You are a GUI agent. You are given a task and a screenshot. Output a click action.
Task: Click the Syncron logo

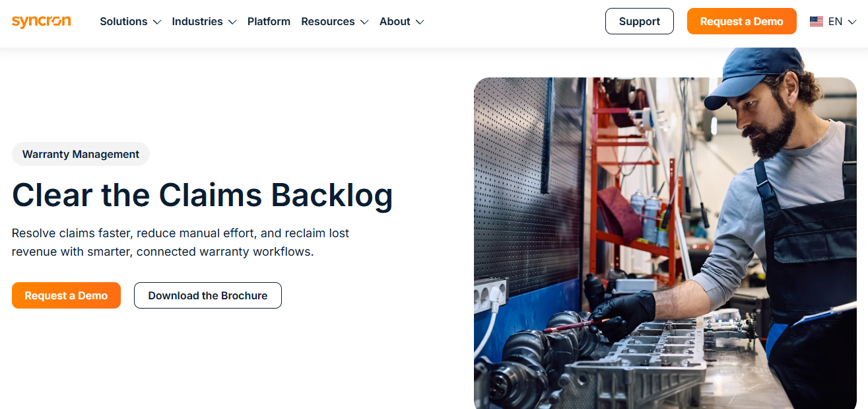[42, 21]
